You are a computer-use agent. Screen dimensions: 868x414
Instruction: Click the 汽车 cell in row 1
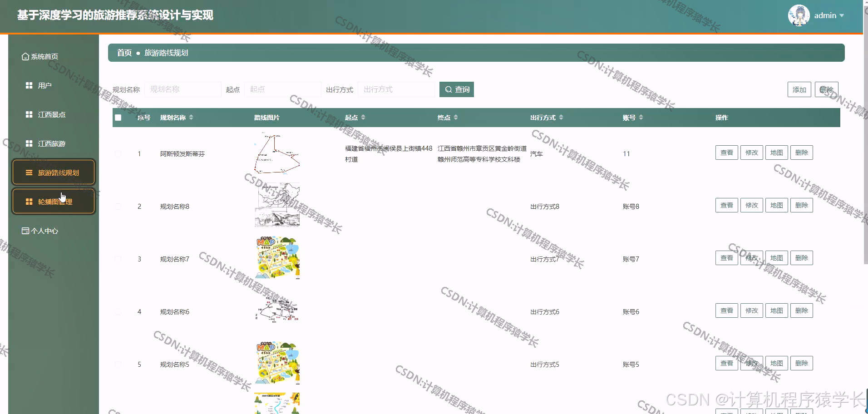tap(537, 154)
